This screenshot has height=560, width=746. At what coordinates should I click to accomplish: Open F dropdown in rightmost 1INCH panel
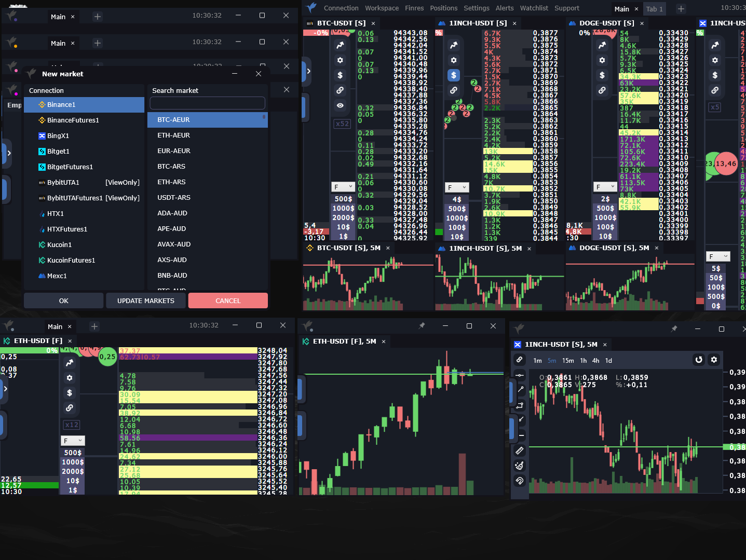click(718, 256)
